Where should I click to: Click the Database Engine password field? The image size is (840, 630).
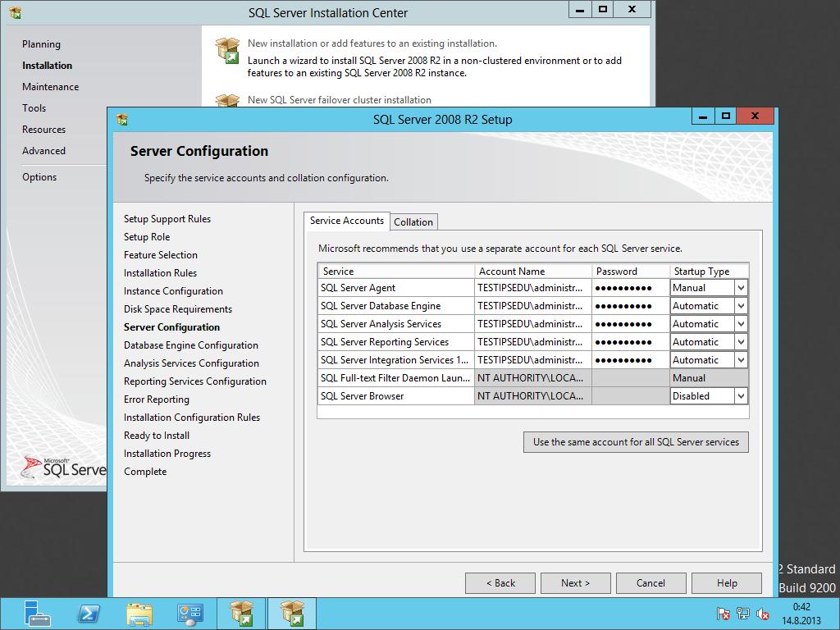click(631, 306)
